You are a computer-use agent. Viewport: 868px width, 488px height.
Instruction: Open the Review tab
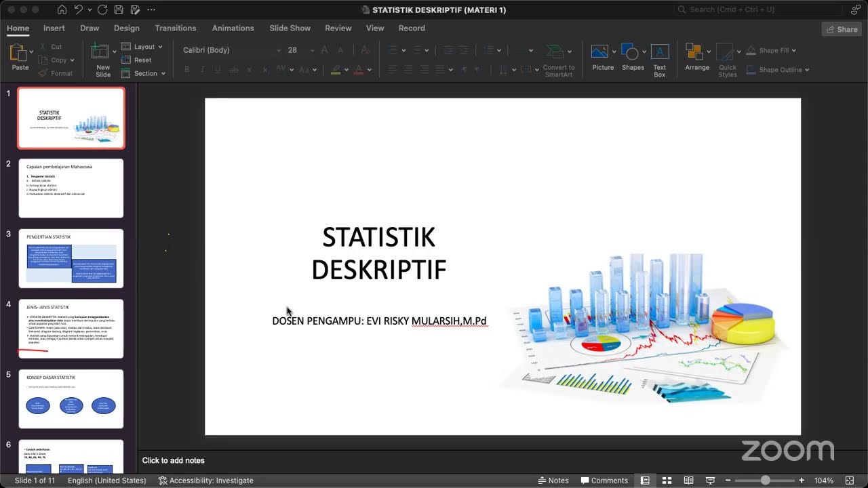[338, 28]
